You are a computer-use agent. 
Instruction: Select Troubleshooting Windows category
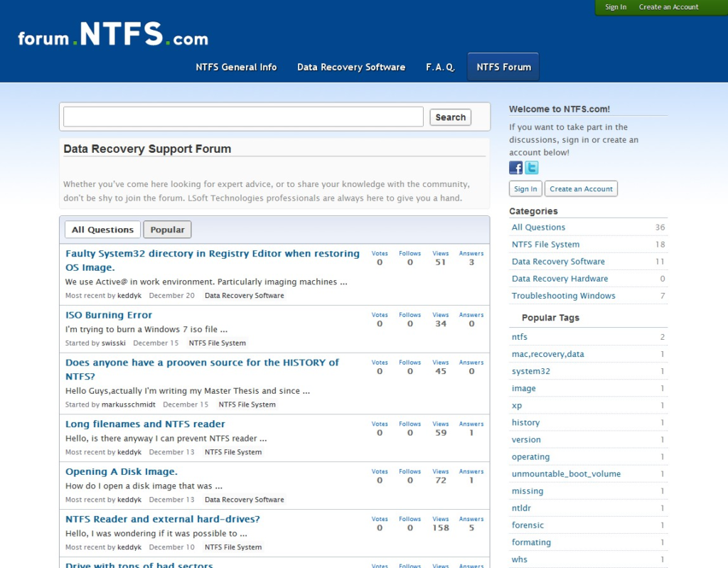click(563, 296)
